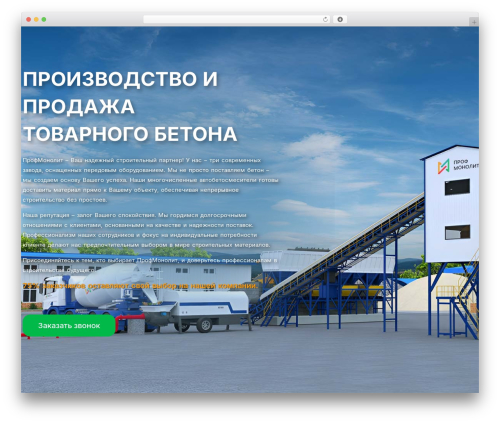
Task: Click the heading "ПРОИЗВОДСТВО И"
Action: pyautogui.click(x=120, y=79)
